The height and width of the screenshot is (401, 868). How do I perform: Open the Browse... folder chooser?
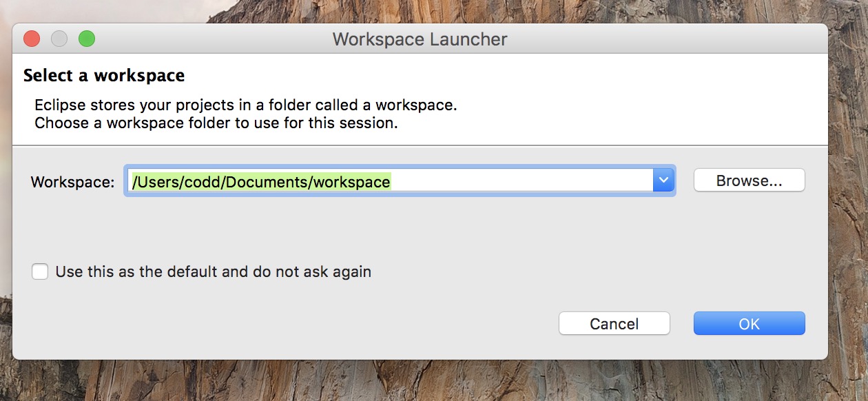click(750, 181)
